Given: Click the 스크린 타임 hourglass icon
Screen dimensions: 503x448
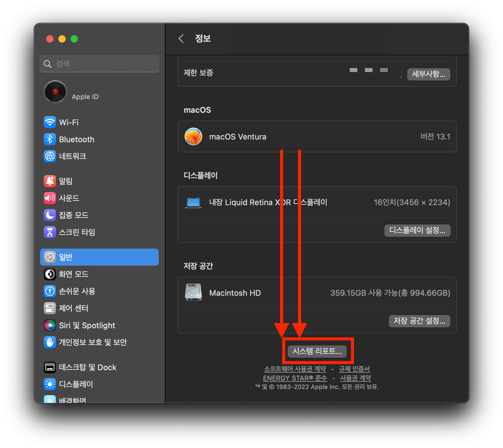Looking at the screenshot, I should coord(50,232).
